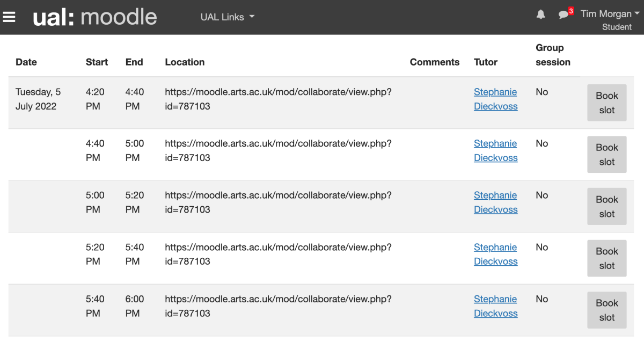Click the Group session column header
The height and width of the screenshot is (341, 644).
click(553, 55)
